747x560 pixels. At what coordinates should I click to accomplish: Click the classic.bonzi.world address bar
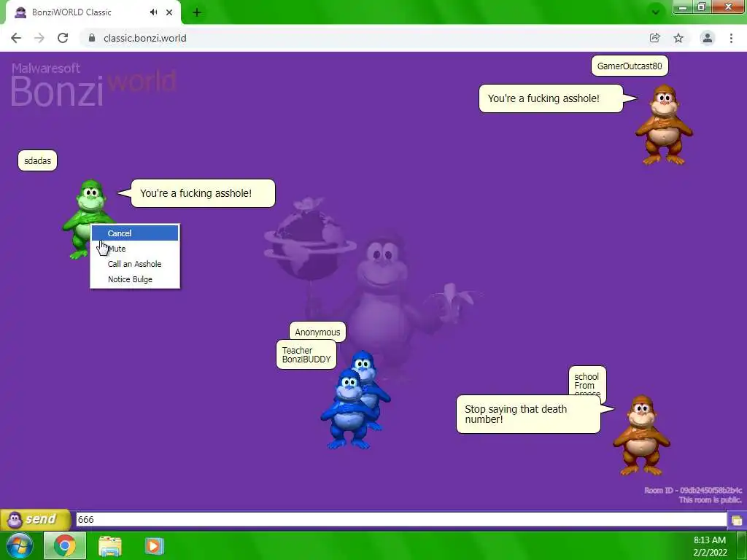pos(362,38)
